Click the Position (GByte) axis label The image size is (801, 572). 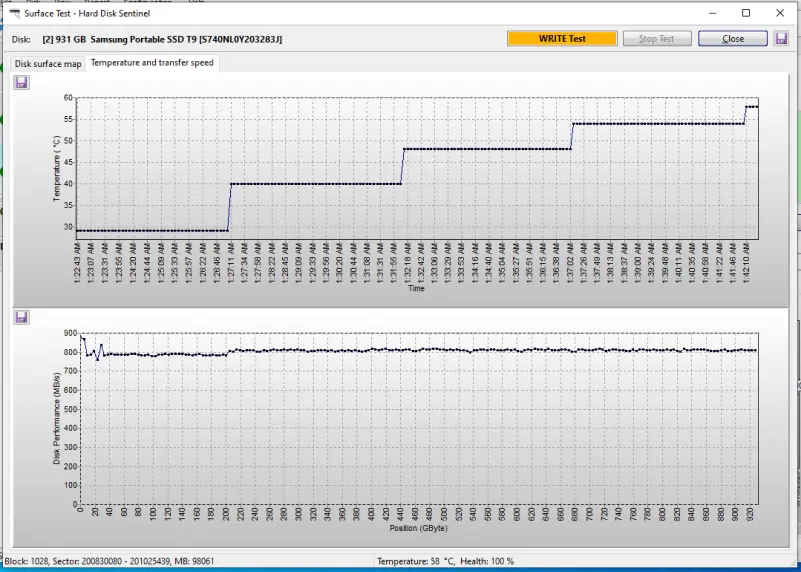418,528
